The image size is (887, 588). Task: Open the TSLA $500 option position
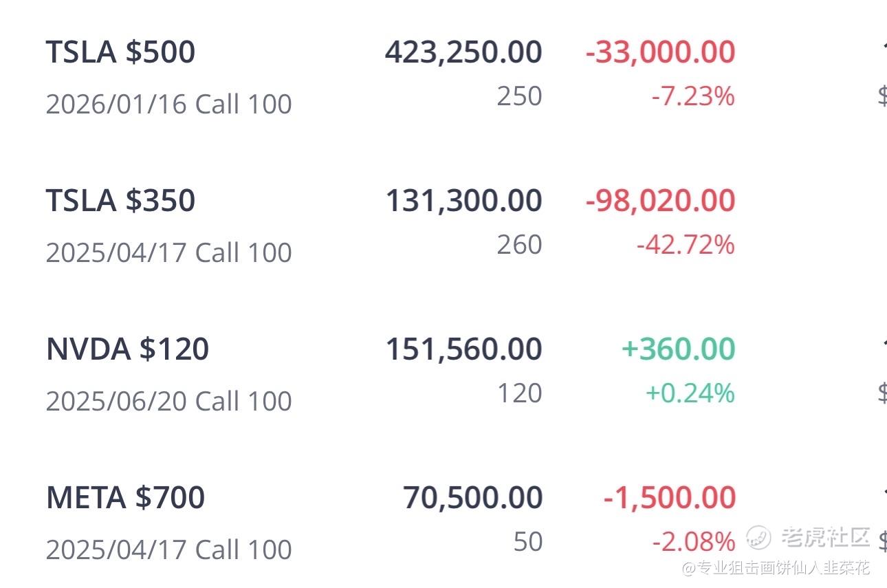tap(120, 52)
